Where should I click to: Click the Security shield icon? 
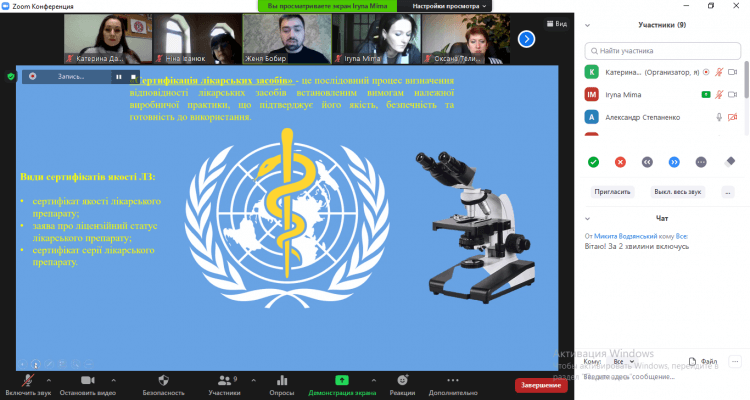162,380
